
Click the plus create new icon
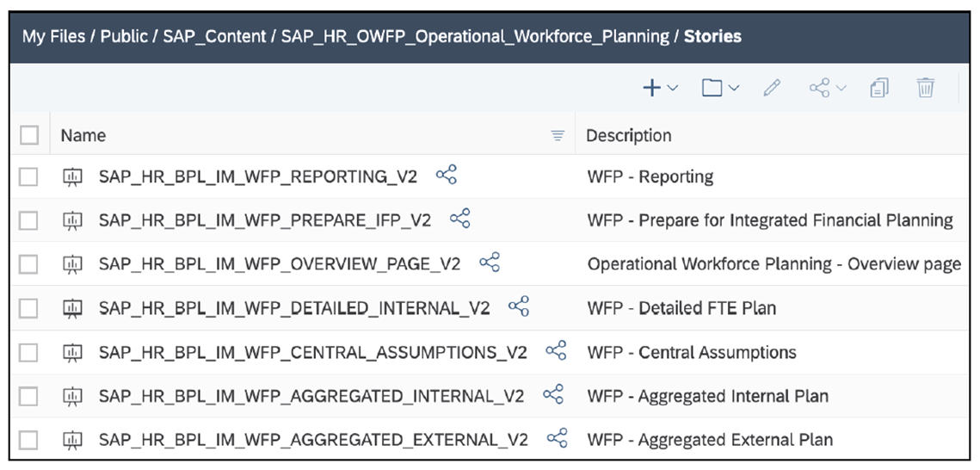pos(652,88)
